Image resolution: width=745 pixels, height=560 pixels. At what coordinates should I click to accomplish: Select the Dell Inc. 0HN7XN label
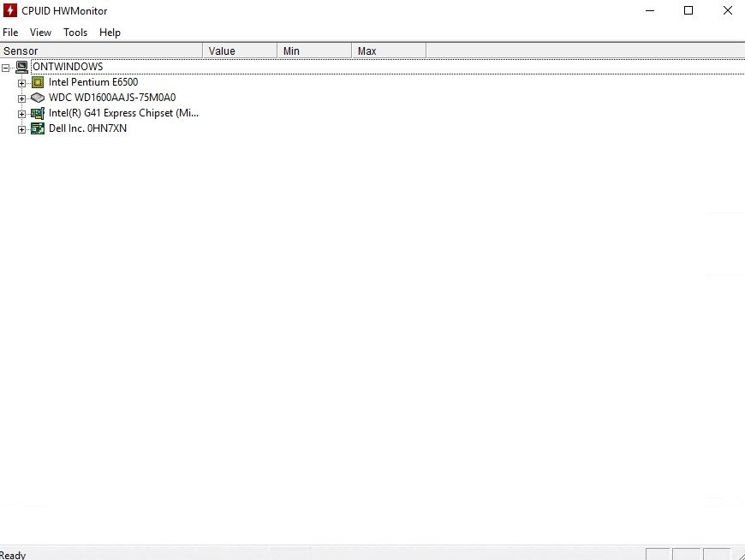point(87,128)
